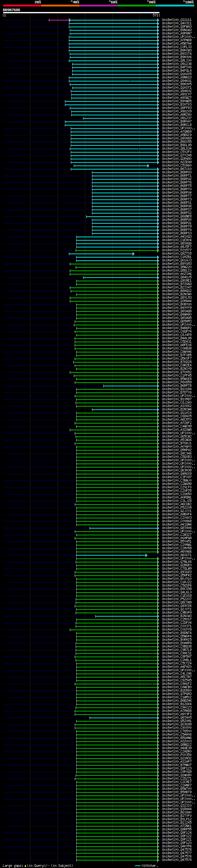The image size is (197, 868).
Task: Open hit UniRef100_O22111
Action: point(176,20)
